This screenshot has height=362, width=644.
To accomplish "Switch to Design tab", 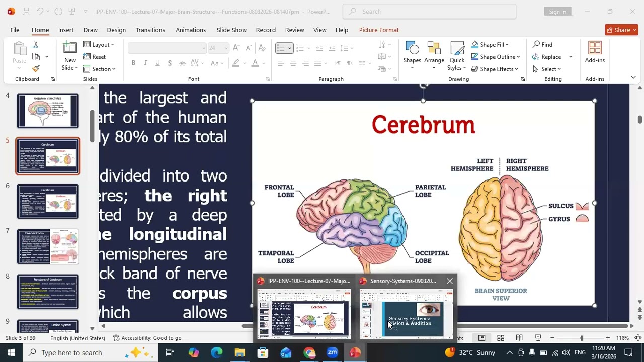I will 116,30.
